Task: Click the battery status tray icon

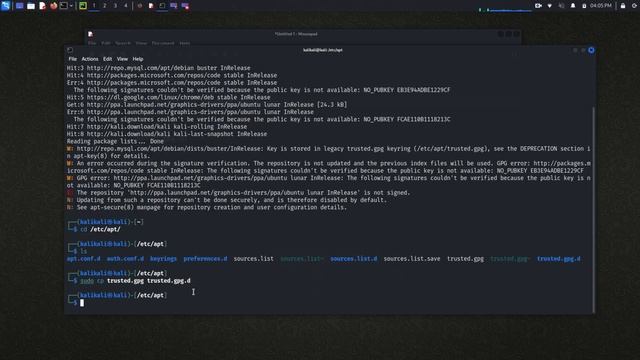Action: (x=584, y=6)
